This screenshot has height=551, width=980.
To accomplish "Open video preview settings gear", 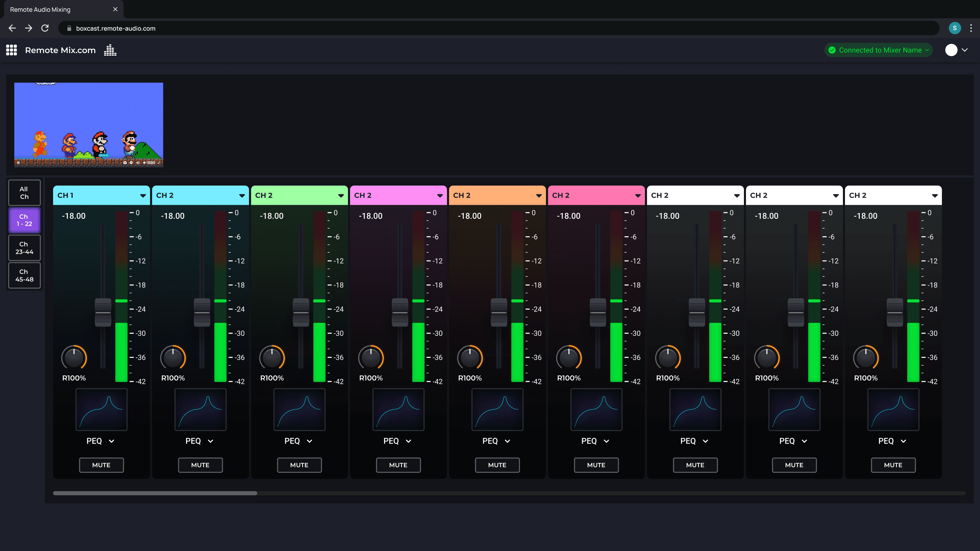I will (131, 163).
